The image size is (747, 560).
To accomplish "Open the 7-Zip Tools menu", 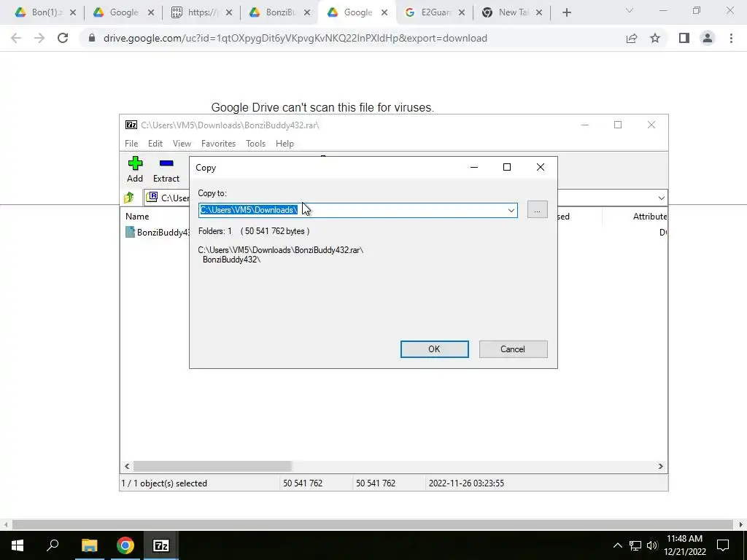I will 255,144.
